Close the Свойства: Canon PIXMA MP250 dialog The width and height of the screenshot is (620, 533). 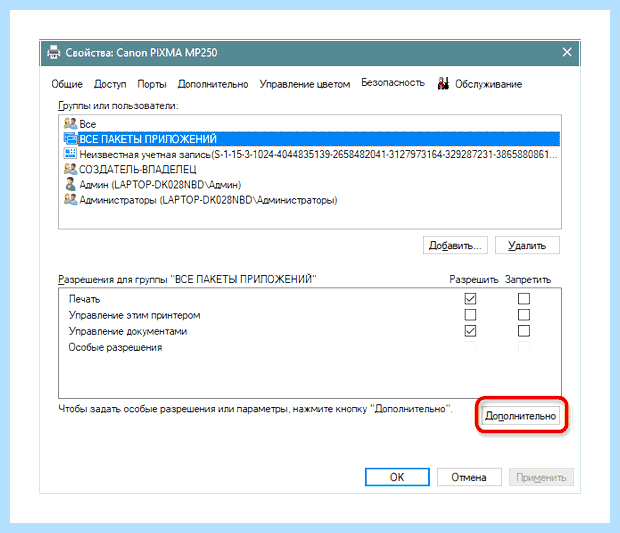point(567,52)
